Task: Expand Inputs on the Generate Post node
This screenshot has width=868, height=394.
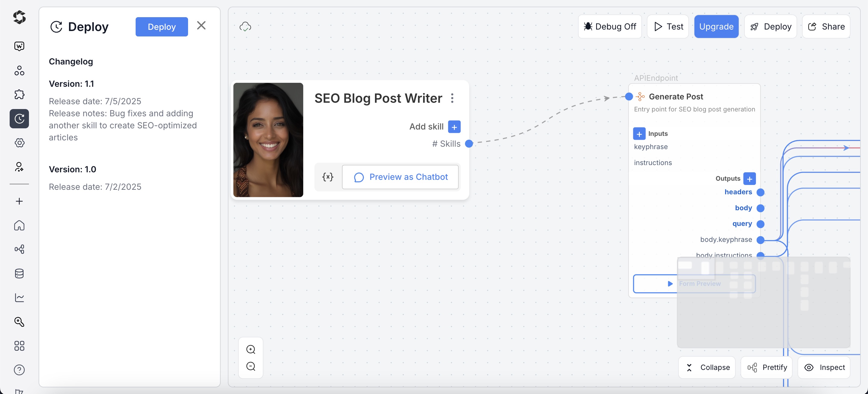Action: (639, 134)
